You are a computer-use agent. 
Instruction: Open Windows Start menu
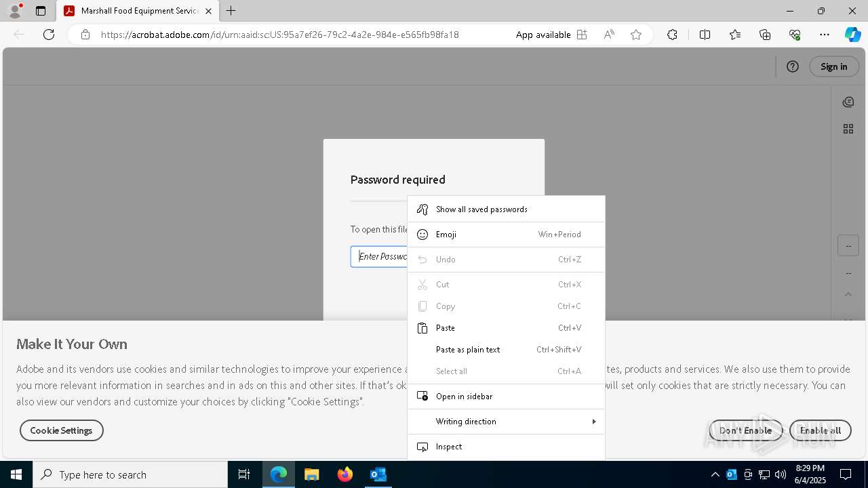tap(16, 474)
